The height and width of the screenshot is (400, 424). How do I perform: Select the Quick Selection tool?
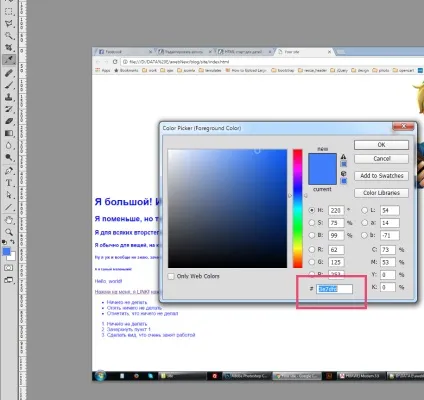point(9,36)
